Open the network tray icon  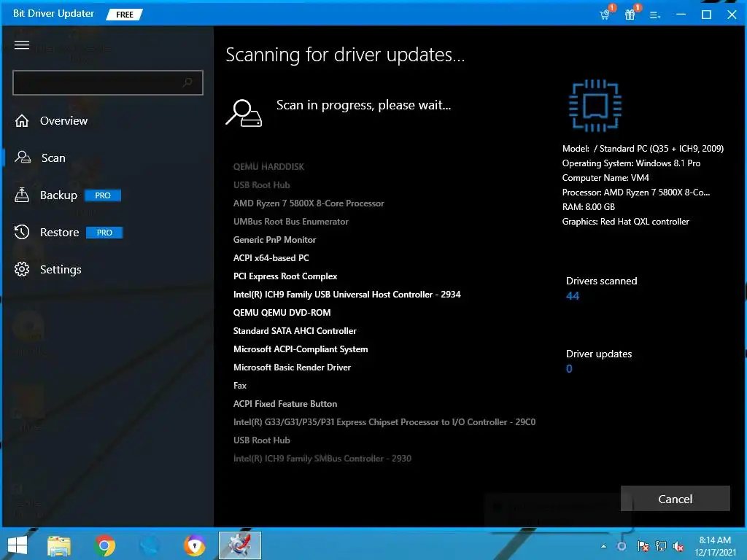click(x=661, y=546)
